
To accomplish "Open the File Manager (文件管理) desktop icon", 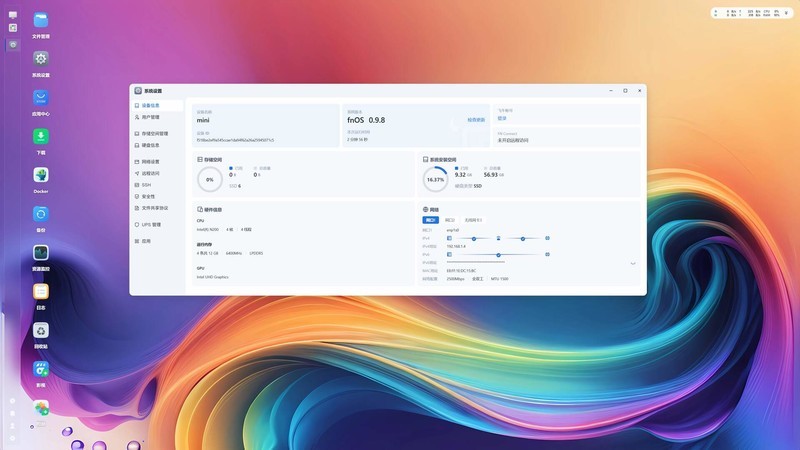I will point(41,20).
